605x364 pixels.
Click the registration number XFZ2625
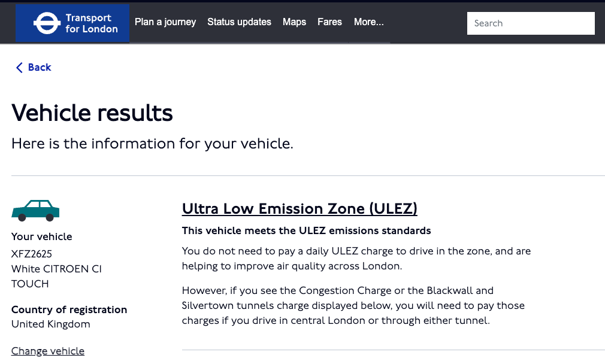32,254
